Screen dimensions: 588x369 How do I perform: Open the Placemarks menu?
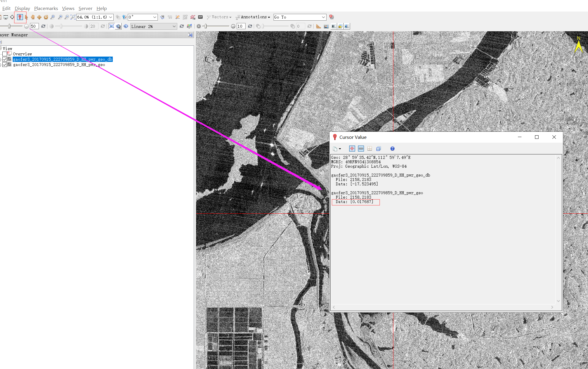tap(46, 8)
